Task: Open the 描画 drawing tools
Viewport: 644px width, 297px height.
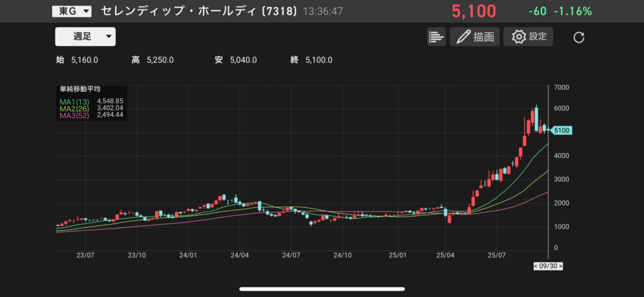Action: [474, 37]
